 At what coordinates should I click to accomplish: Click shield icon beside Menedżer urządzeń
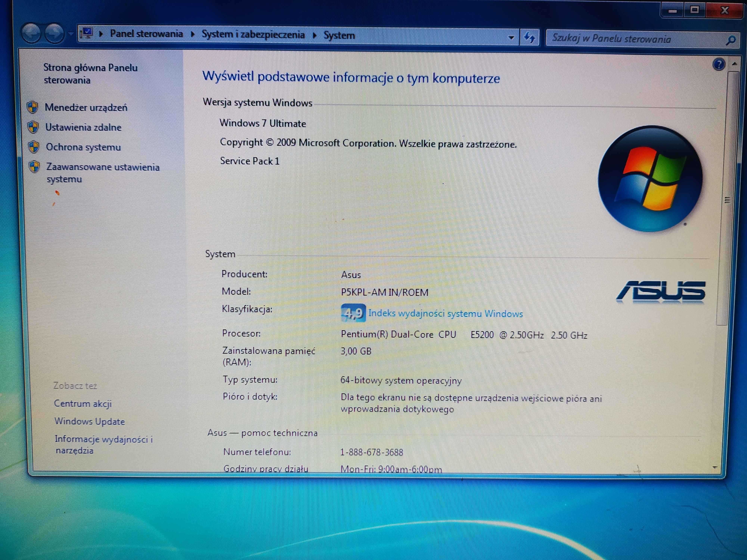32,107
